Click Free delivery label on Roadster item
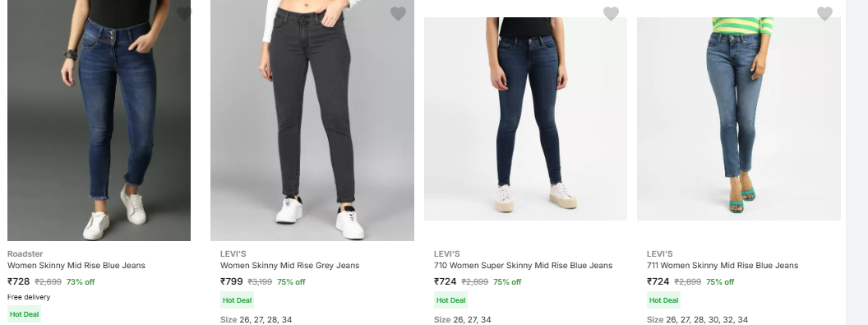Screen dimensions: 868x325 tap(29, 297)
